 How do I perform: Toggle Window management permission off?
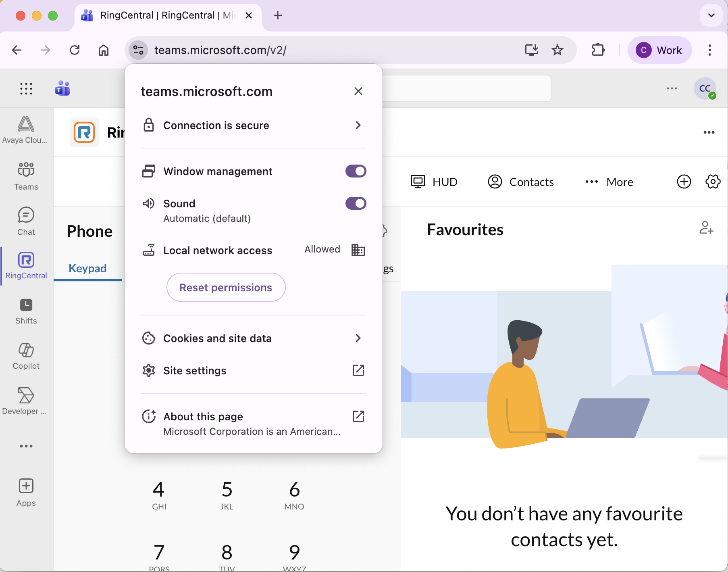356,171
